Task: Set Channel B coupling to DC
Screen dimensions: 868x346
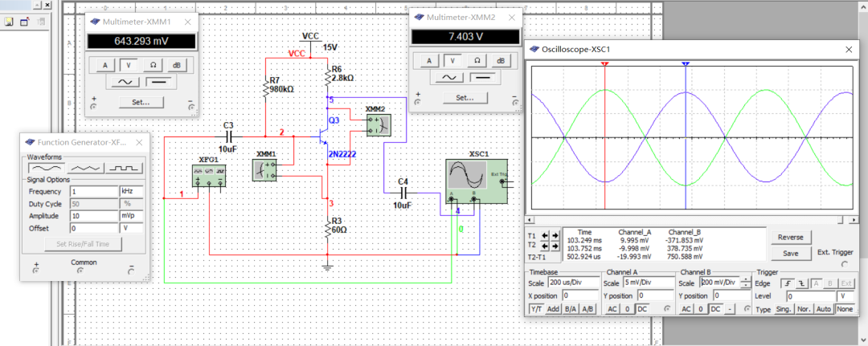Action: [715, 309]
